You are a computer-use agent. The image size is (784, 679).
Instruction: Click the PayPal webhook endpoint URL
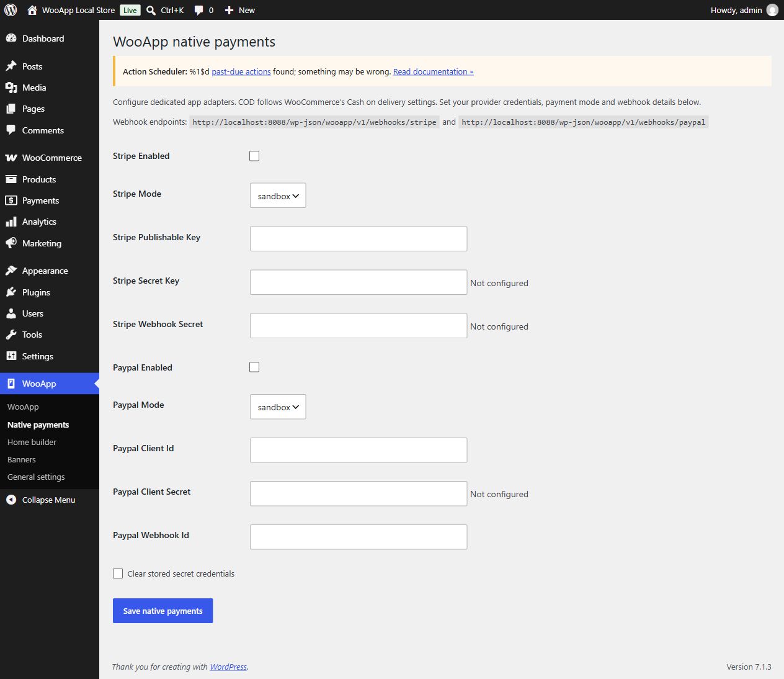coord(584,122)
